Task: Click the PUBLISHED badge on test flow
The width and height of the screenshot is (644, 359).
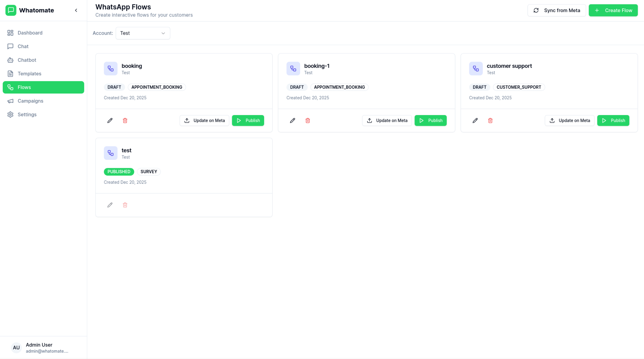Action: (119, 172)
